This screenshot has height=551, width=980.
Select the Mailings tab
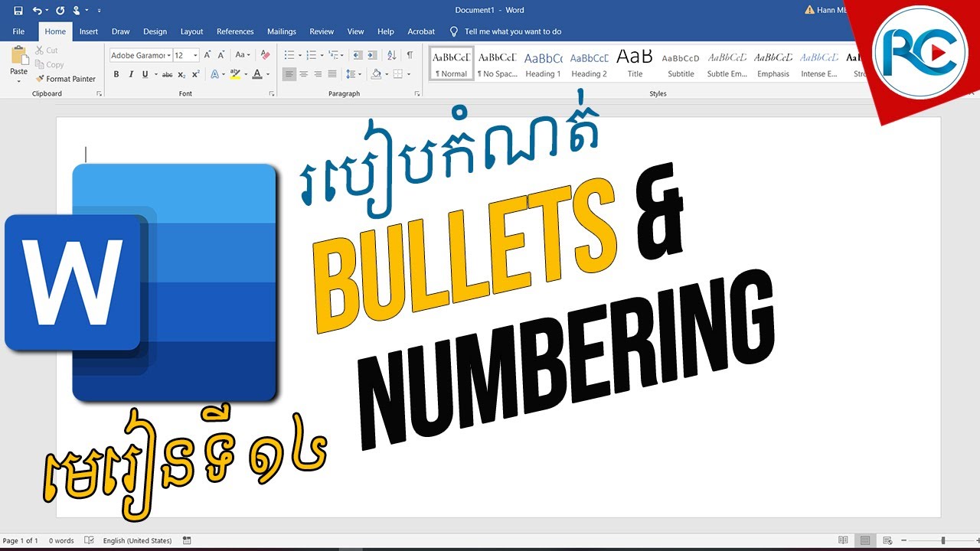pos(282,31)
